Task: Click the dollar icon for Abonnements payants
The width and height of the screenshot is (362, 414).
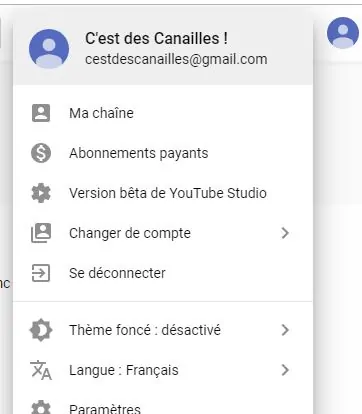Action: pos(41,153)
